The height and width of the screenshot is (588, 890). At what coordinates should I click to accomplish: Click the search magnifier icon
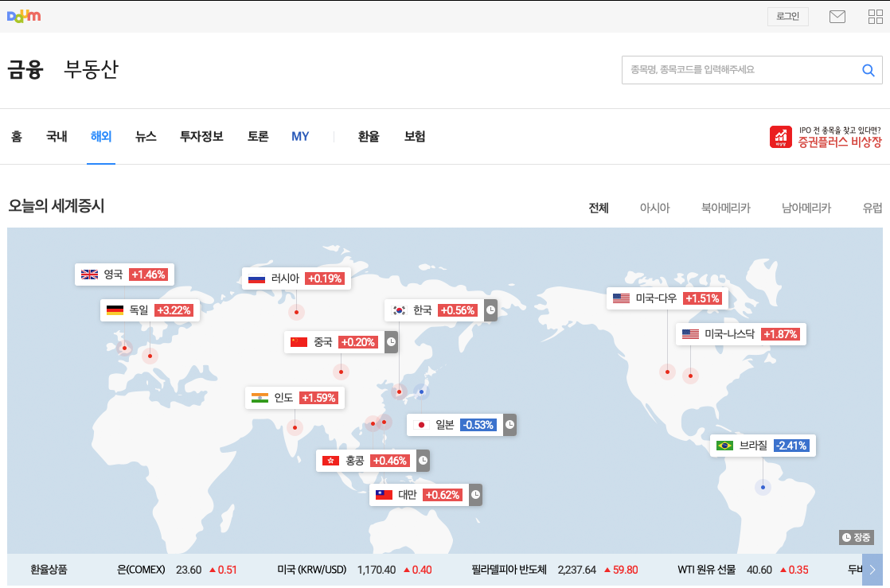[868, 70]
